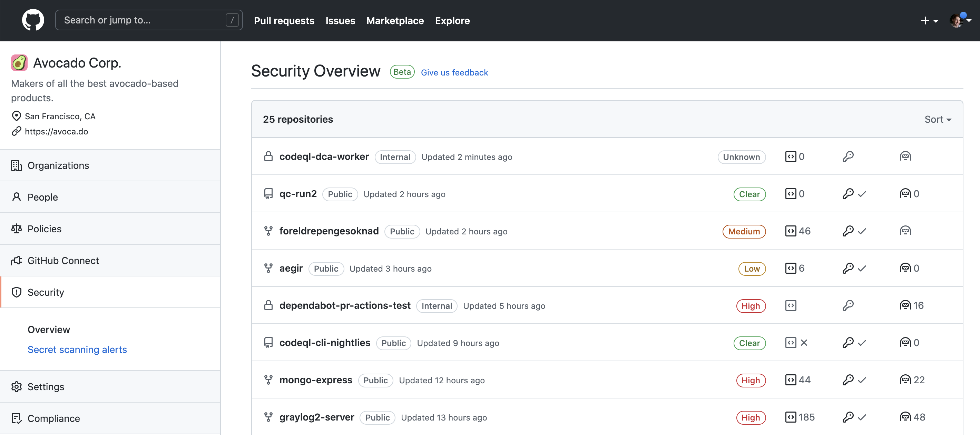Click the Dependabot icon for mongo-express
This screenshot has width=980, height=435.
(x=905, y=380)
